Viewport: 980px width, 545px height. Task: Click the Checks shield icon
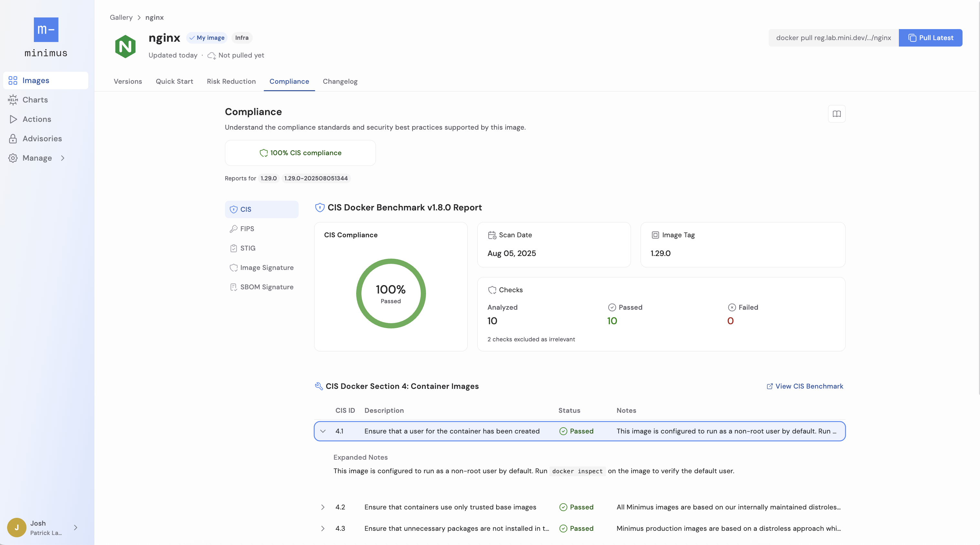[492, 290]
